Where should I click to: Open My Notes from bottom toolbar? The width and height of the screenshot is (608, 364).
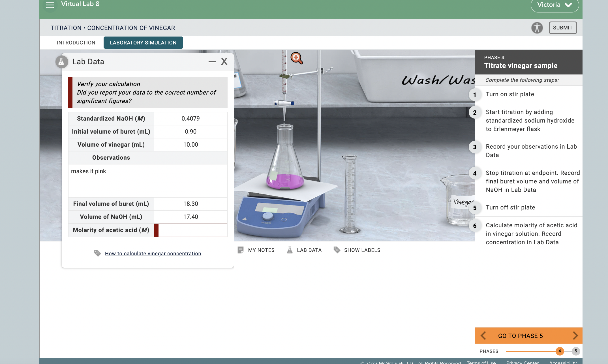click(x=256, y=250)
